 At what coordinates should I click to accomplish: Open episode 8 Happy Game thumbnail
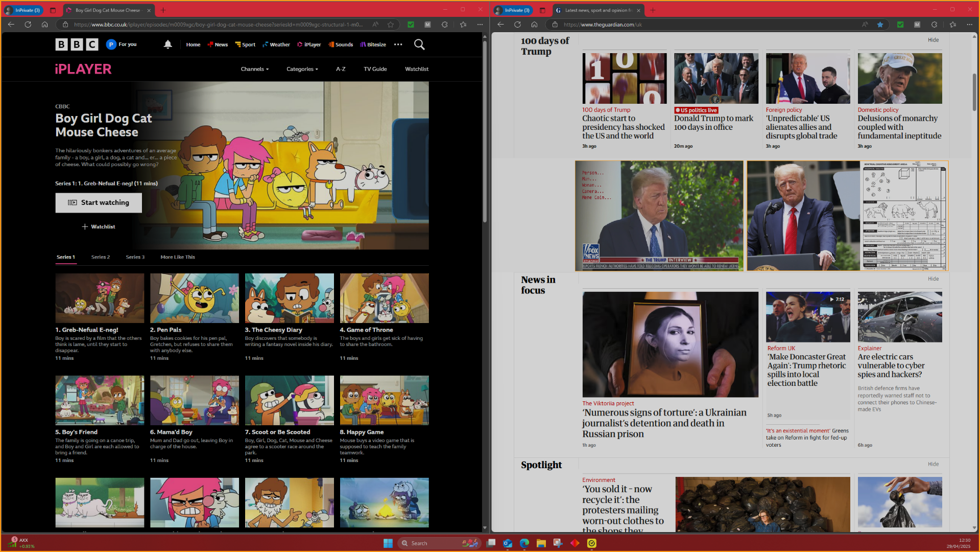coord(385,400)
